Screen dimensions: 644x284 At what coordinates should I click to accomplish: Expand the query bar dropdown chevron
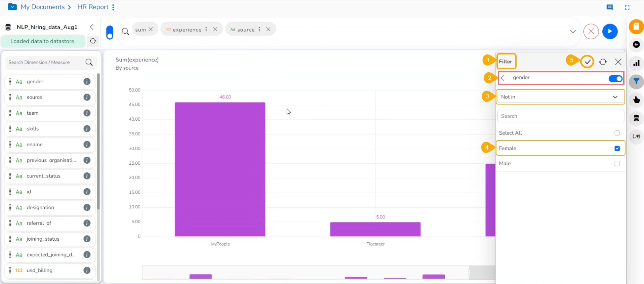click(x=573, y=31)
